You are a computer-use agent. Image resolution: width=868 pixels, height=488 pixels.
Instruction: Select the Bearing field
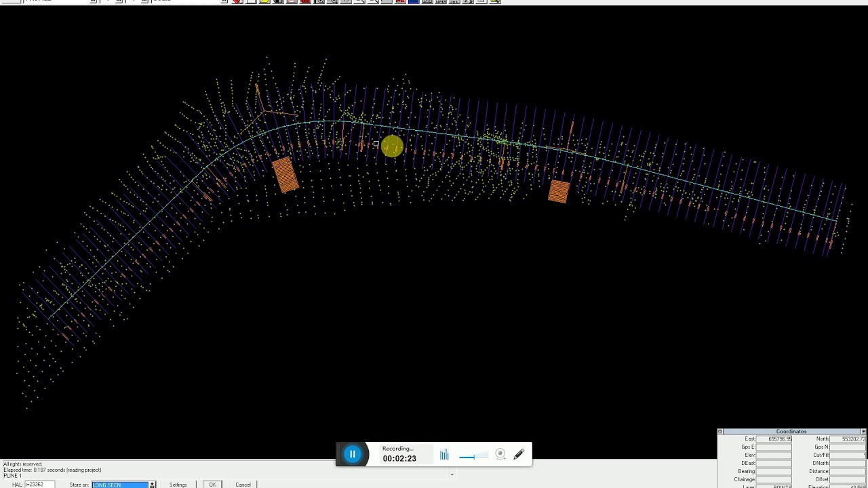774,472
